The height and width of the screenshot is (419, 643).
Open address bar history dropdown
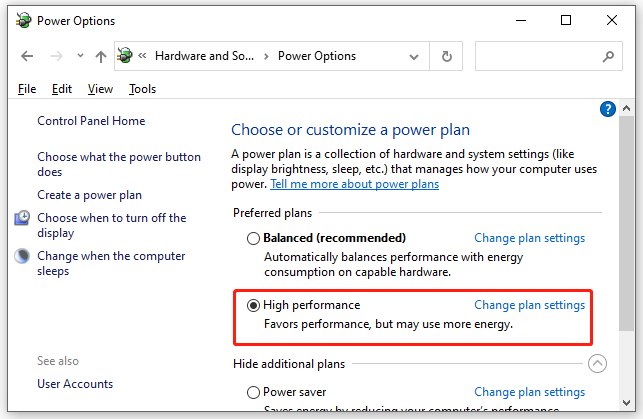coord(414,57)
